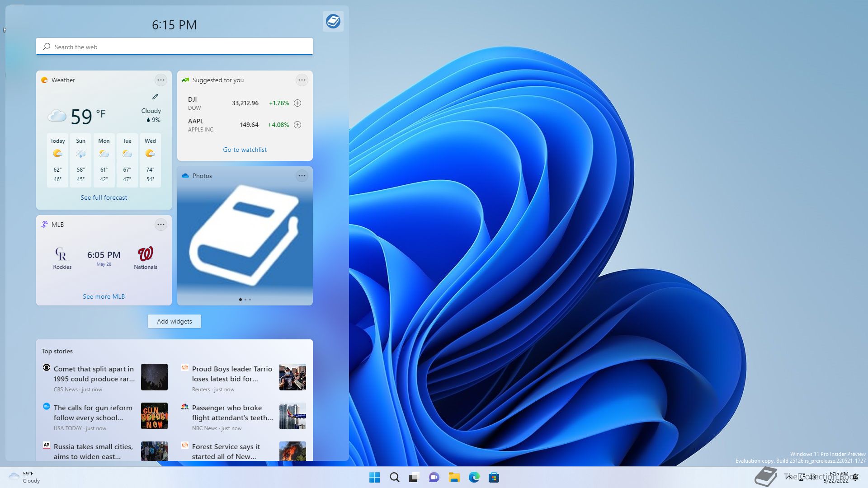This screenshot has width=868, height=488.
Task: Select Wed forecast card
Action: click(150, 160)
